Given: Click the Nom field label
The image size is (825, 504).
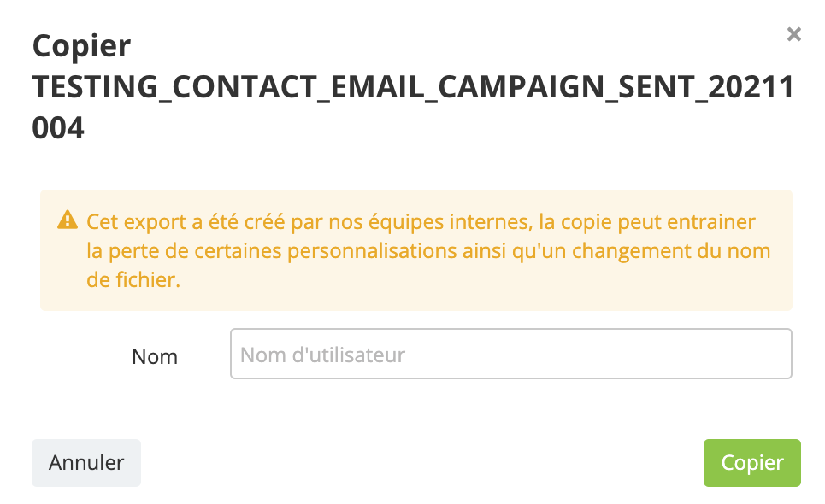Looking at the screenshot, I should (155, 356).
